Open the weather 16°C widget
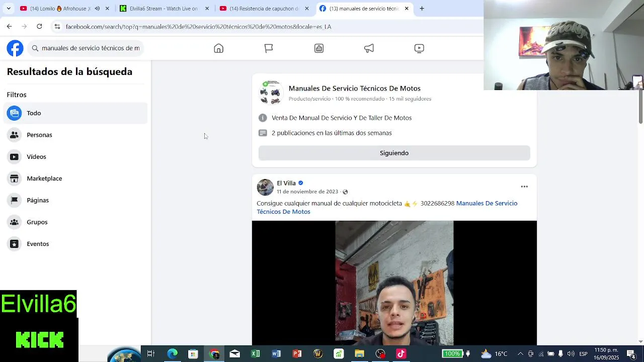Screen dimensions: 644x362 [x=494, y=354]
